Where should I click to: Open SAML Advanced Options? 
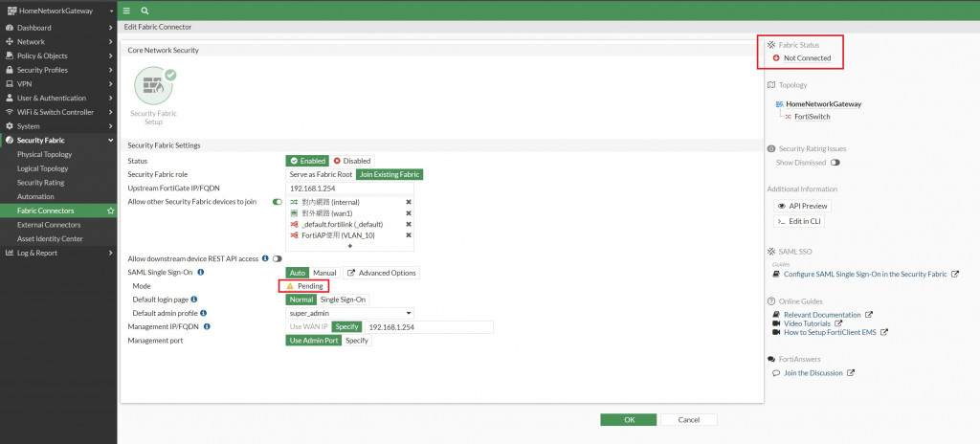(381, 273)
